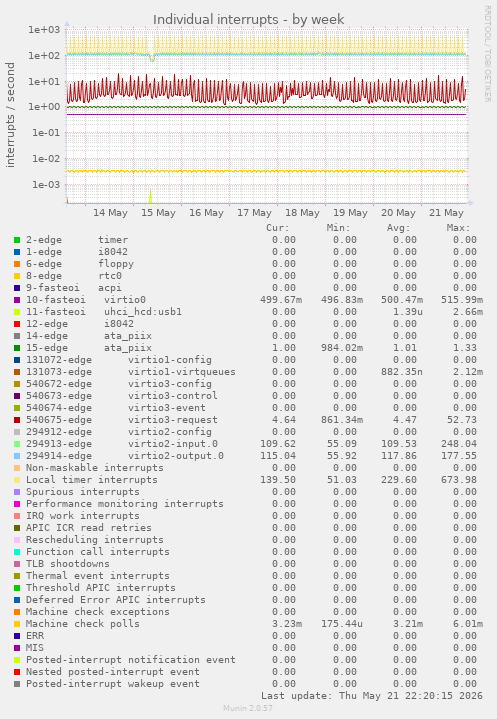
Task: Click the 20 May date label
Action: (398, 213)
